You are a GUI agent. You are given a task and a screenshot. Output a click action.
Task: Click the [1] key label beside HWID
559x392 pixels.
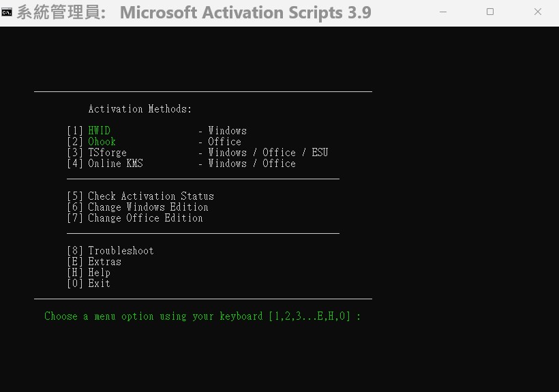pyautogui.click(x=75, y=131)
